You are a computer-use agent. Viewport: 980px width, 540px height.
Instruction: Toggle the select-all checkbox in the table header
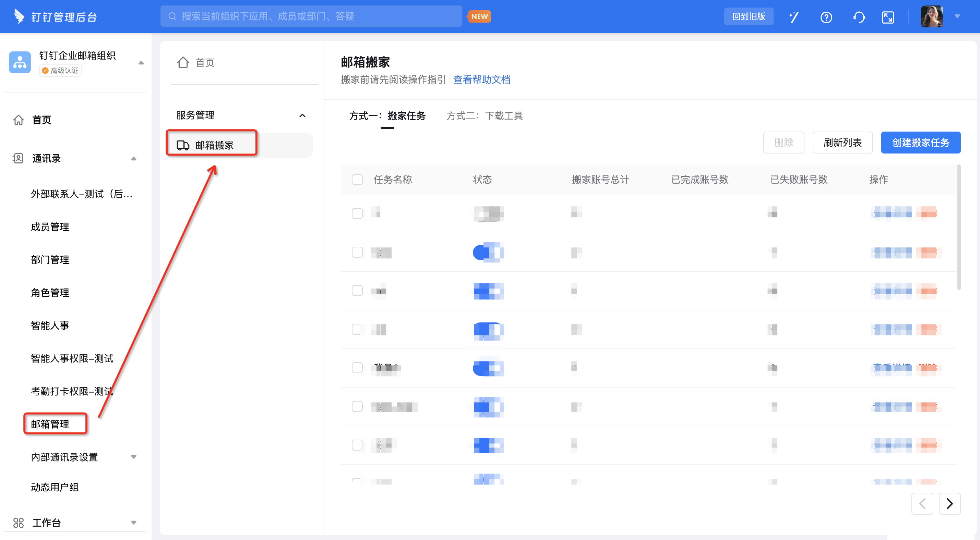[357, 180]
